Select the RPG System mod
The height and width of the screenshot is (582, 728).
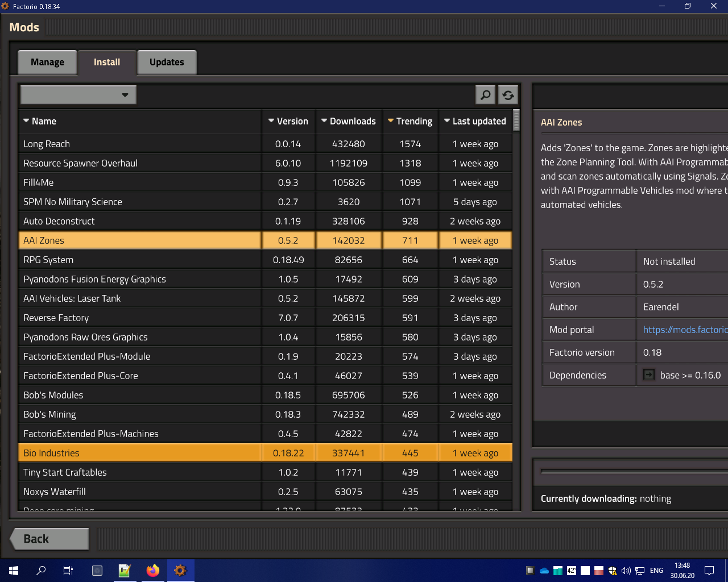(266, 260)
